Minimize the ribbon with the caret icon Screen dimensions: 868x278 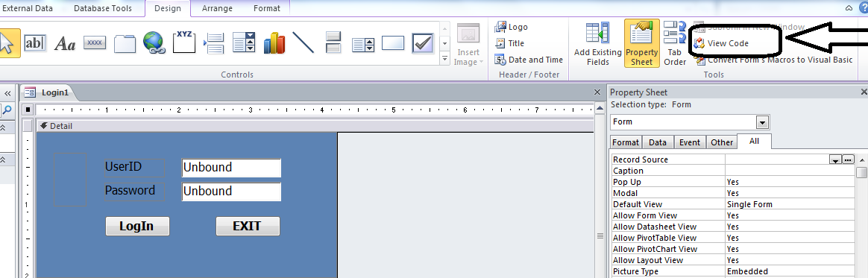[849, 8]
